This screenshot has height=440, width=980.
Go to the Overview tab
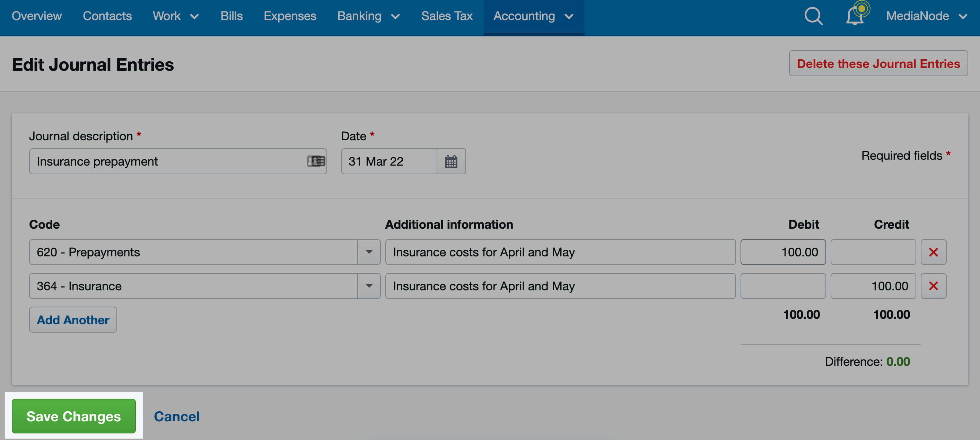pyautogui.click(x=36, y=16)
